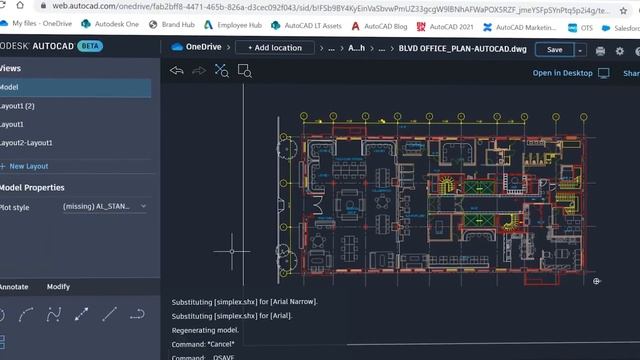Click the BLVD OFFICE_PLAN-AUTOCAD.dwg file name
This screenshot has width=640, height=360.
[462, 49]
